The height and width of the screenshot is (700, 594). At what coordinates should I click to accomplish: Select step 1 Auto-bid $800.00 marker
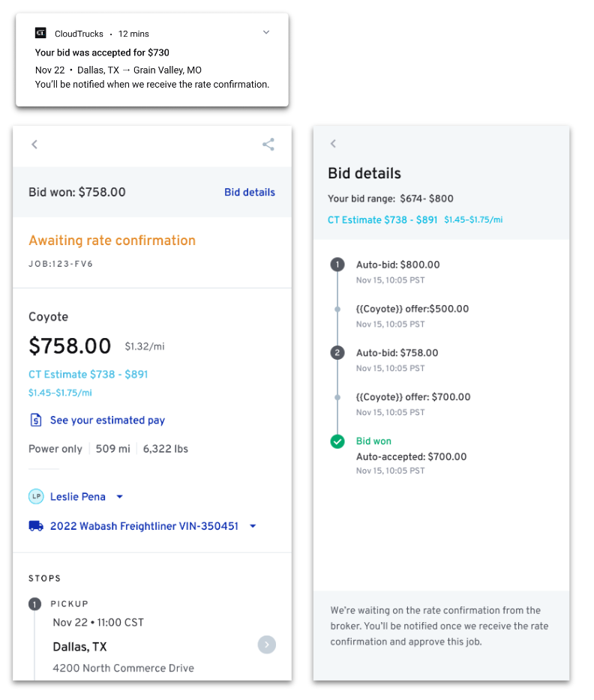coord(337,265)
